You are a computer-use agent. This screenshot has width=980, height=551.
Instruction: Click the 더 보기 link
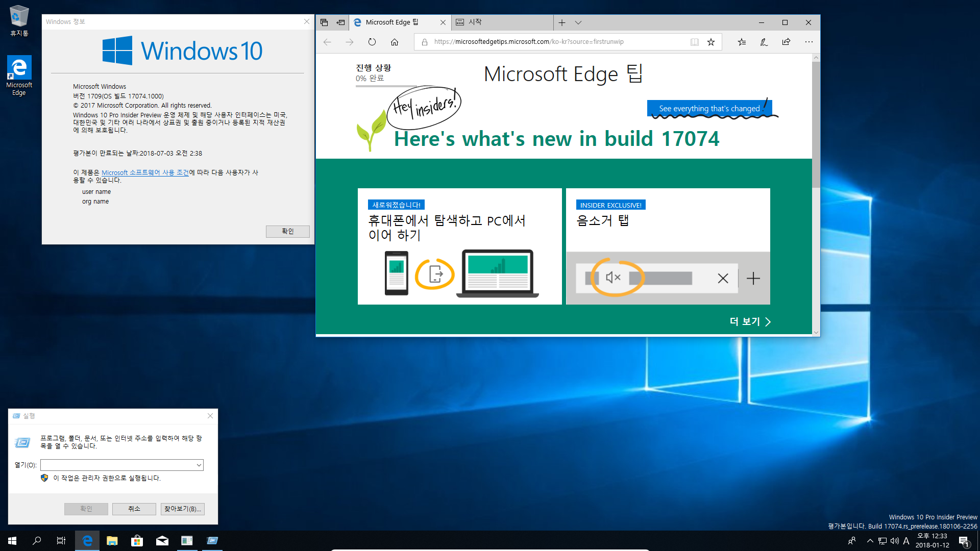point(750,321)
